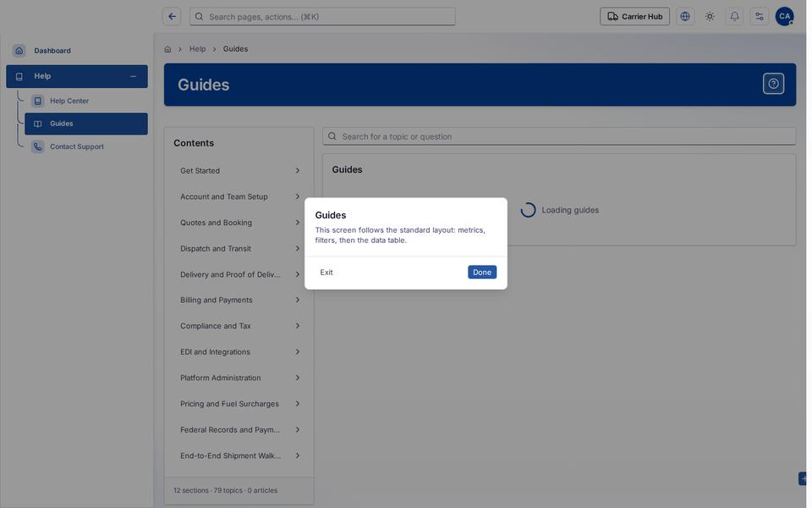Screen dimensions: 812x508
Task: Open notifications bell icon
Action: click(734, 17)
